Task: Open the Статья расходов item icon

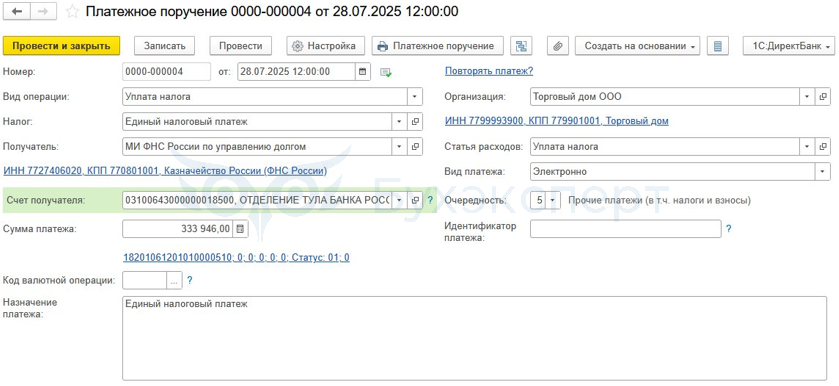Action: 823,146
